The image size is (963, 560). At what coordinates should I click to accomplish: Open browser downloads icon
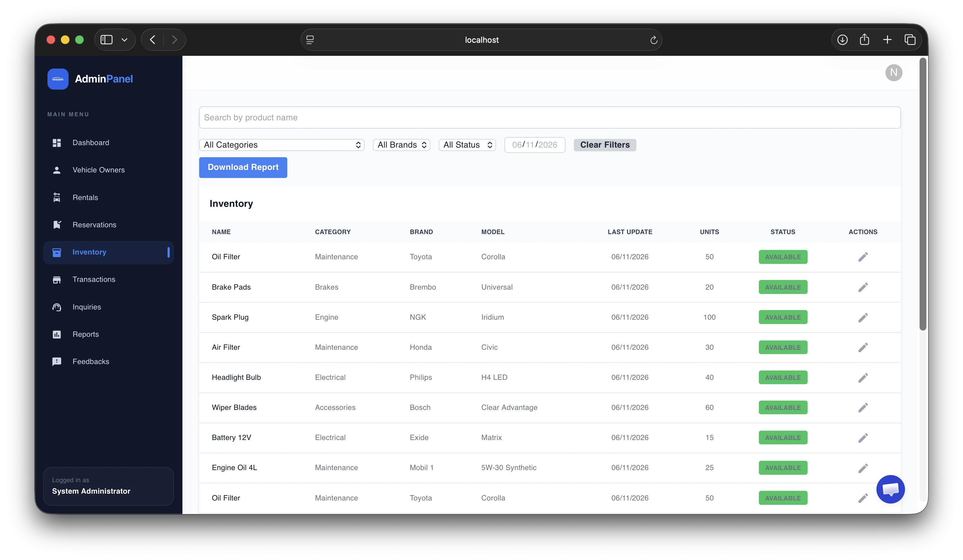842,40
